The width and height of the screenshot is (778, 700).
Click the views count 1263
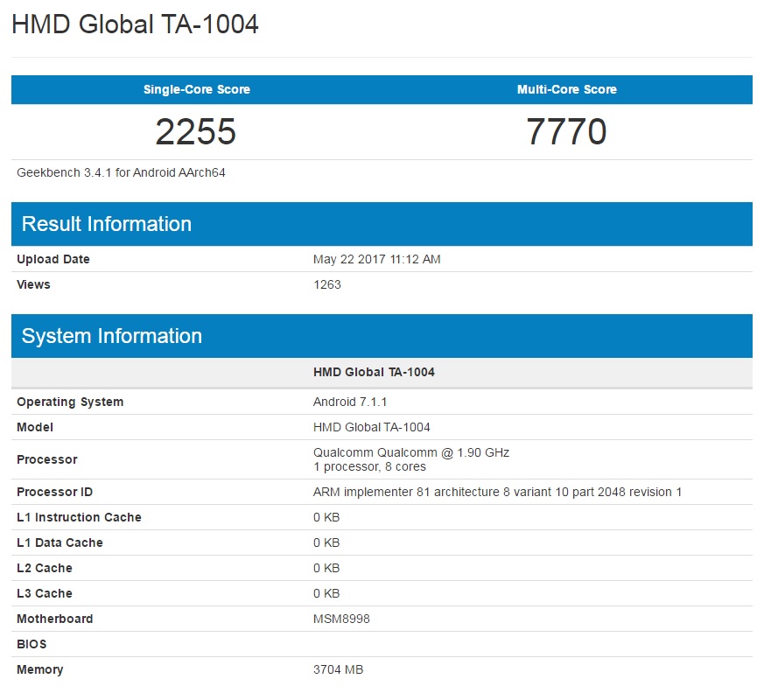[326, 284]
